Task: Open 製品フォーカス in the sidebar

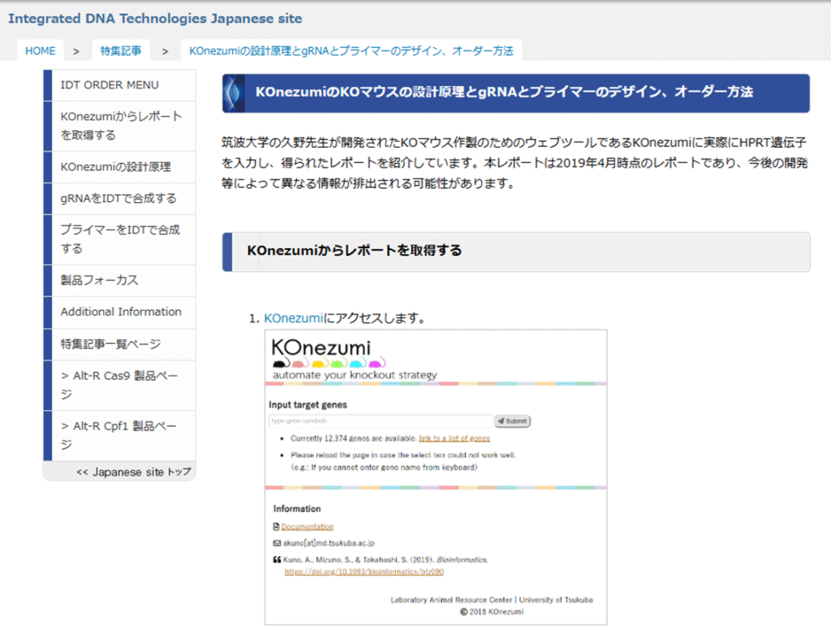Action: point(99,281)
